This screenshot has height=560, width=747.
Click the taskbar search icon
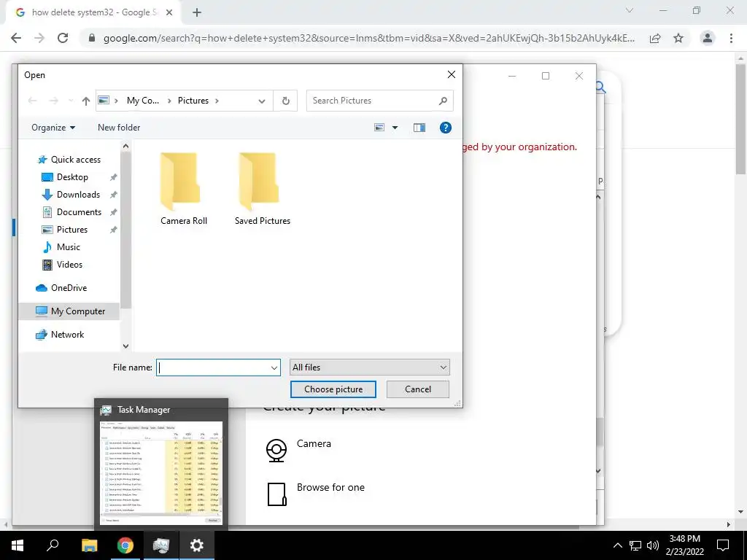click(53, 545)
